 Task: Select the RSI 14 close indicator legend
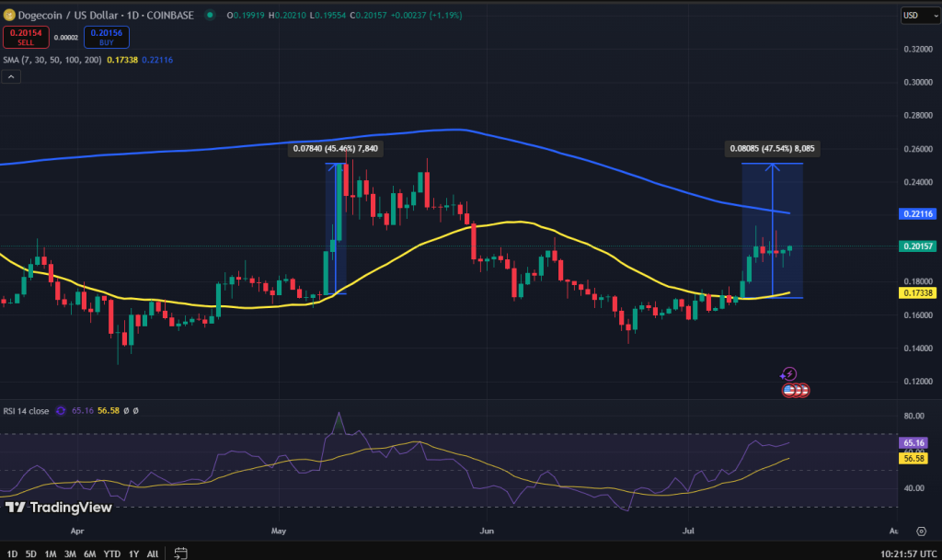coord(26,411)
